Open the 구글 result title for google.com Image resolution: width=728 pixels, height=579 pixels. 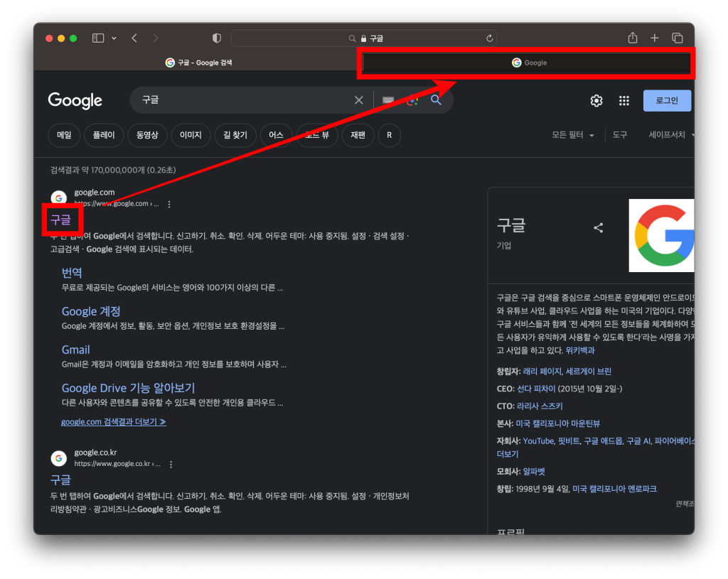61,220
